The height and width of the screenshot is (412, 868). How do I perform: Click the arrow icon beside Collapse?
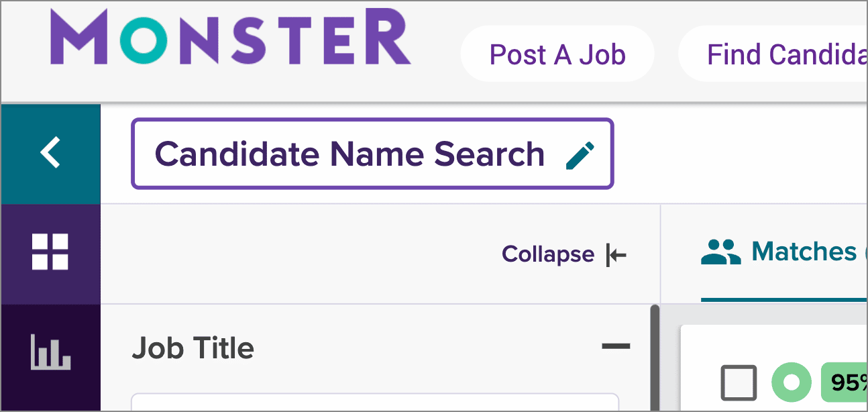tap(616, 255)
